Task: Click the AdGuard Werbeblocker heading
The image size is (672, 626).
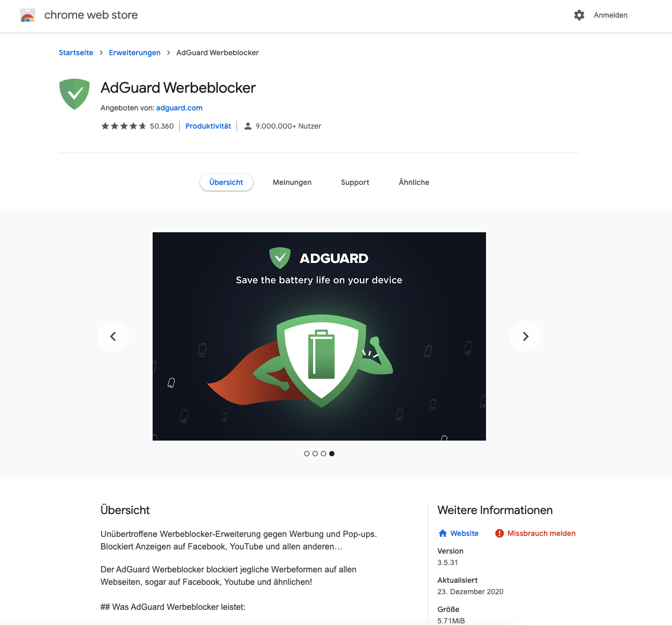Action: pos(178,87)
